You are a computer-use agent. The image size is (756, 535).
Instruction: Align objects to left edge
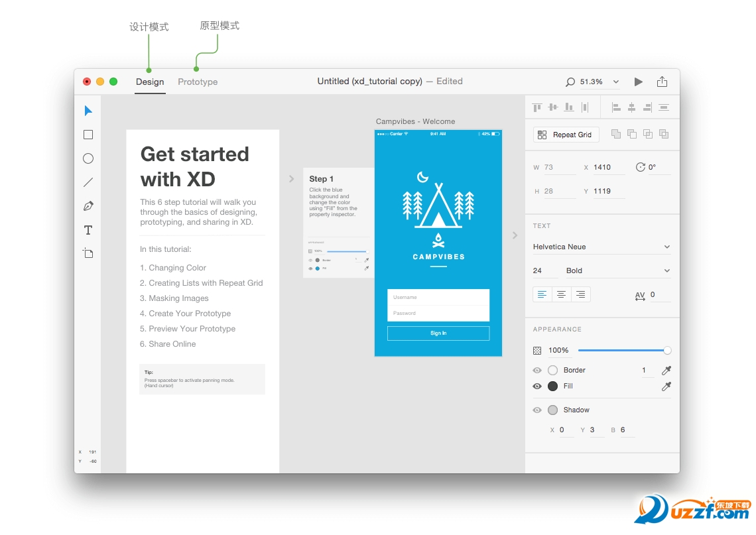pos(615,107)
